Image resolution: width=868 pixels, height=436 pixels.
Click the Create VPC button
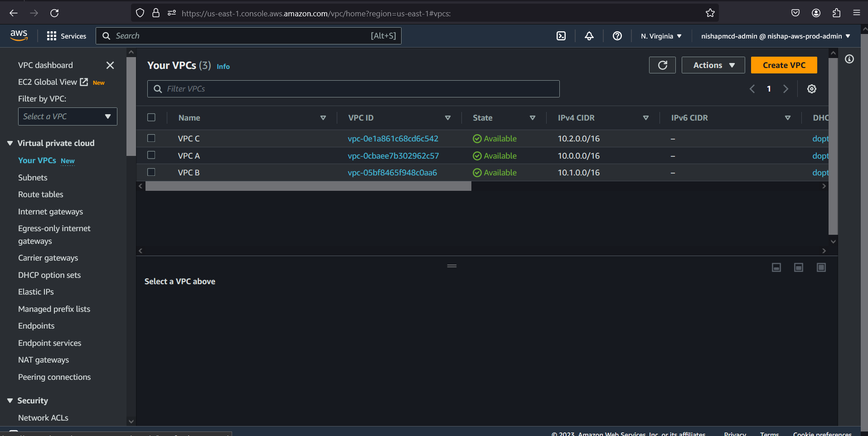click(784, 65)
